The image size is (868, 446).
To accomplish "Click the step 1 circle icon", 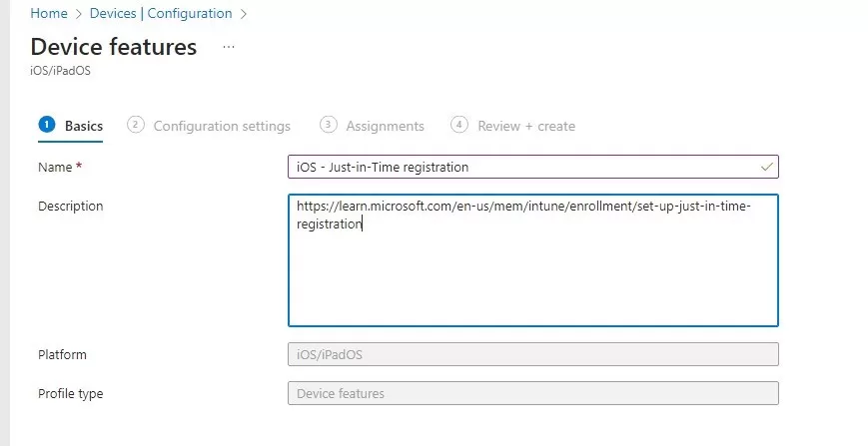I will (46, 125).
